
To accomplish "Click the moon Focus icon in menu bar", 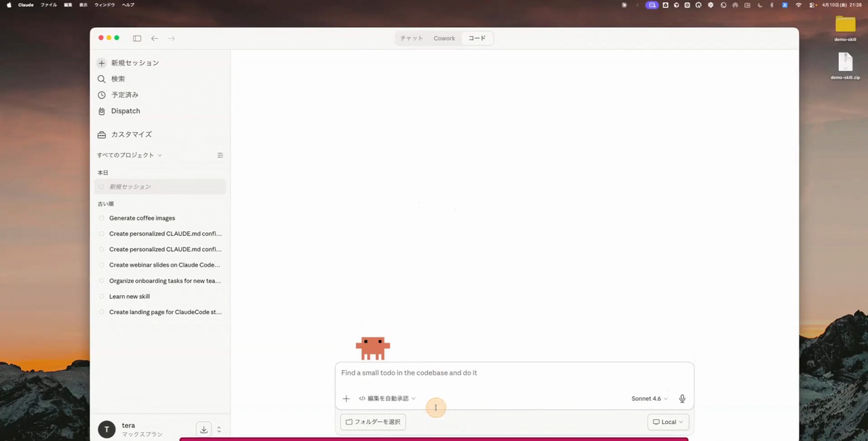I will click(x=759, y=5).
